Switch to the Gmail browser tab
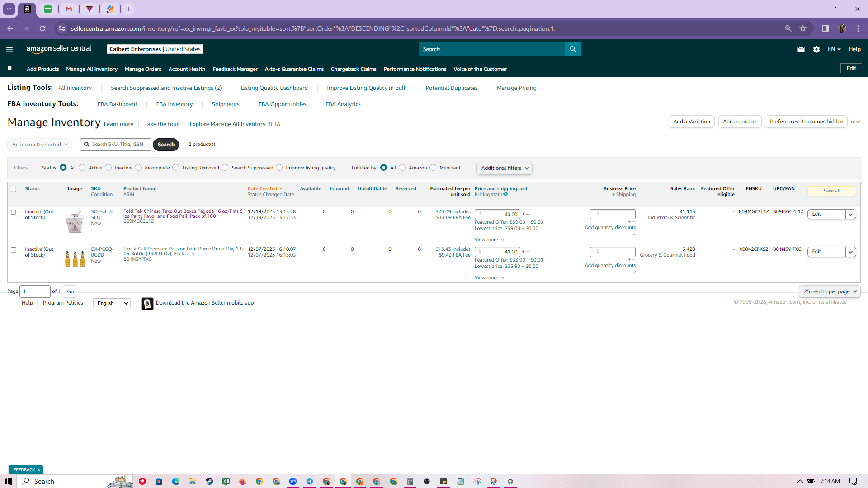Viewport: 868px width, 488px height. click(x=69, y=9)
